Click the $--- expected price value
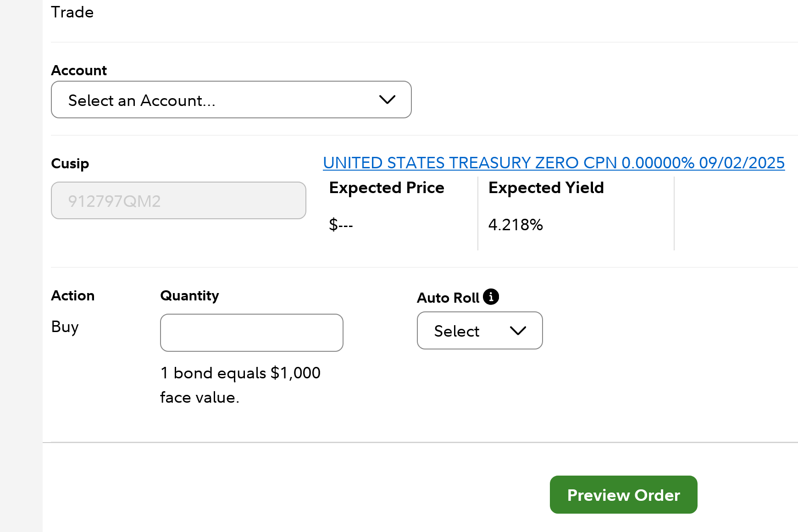The width and height of the screenshot is (798, 532). pyautogui.click(x=341, y=225)
